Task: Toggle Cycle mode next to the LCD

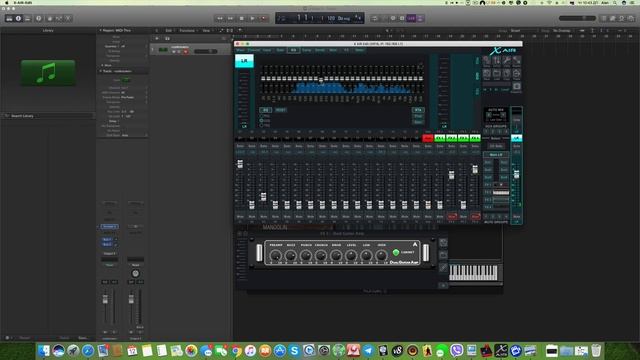Action: [x=375, y=18]
